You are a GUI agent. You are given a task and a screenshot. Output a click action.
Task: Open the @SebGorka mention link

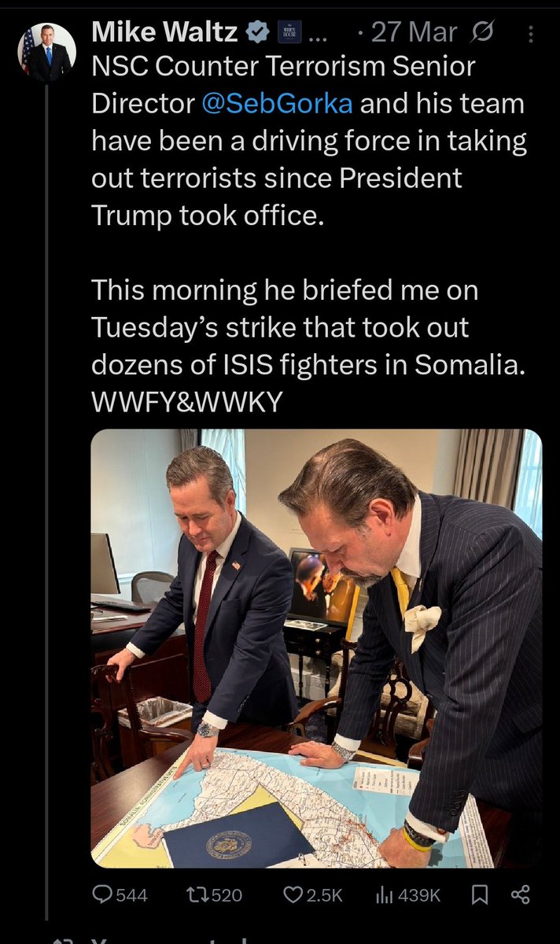pyautogui.click(x=277, y=104)
